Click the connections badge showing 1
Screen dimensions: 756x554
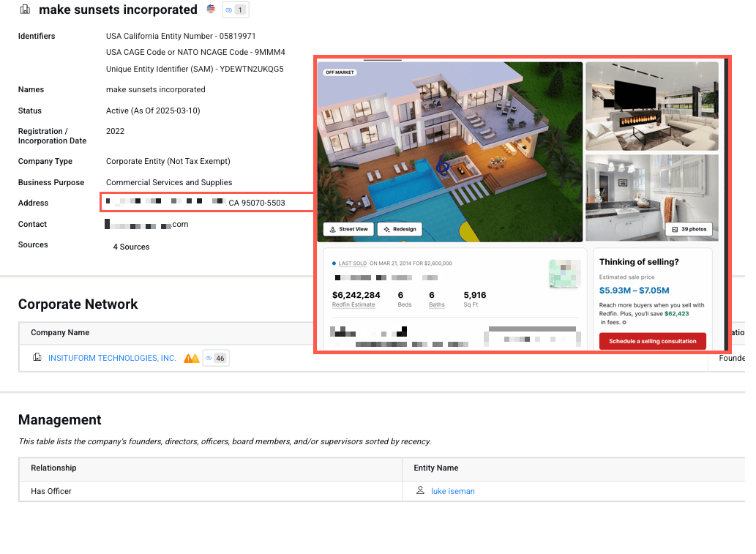click(x=235, y=10)
